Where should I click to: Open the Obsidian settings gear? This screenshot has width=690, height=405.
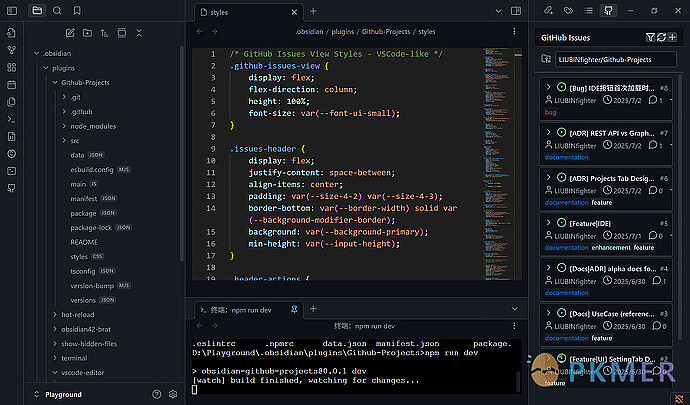point(173,394)
